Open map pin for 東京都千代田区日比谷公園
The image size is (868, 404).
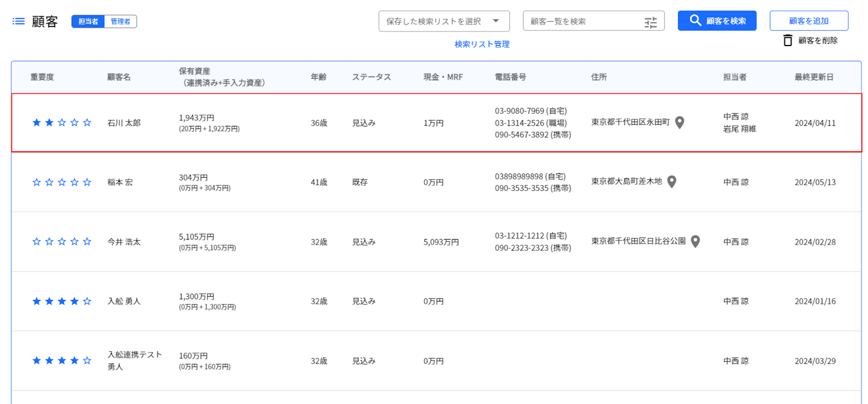coord(695,241)
